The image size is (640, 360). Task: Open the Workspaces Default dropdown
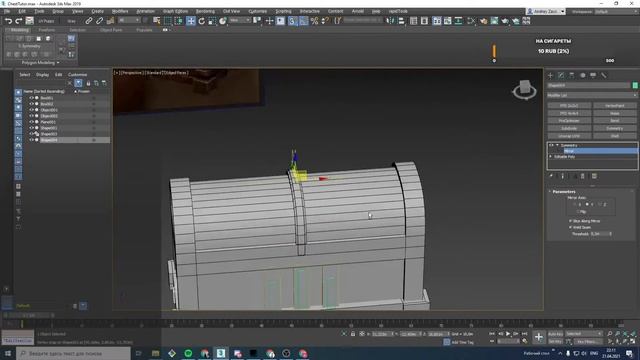(x=616, y=11)
